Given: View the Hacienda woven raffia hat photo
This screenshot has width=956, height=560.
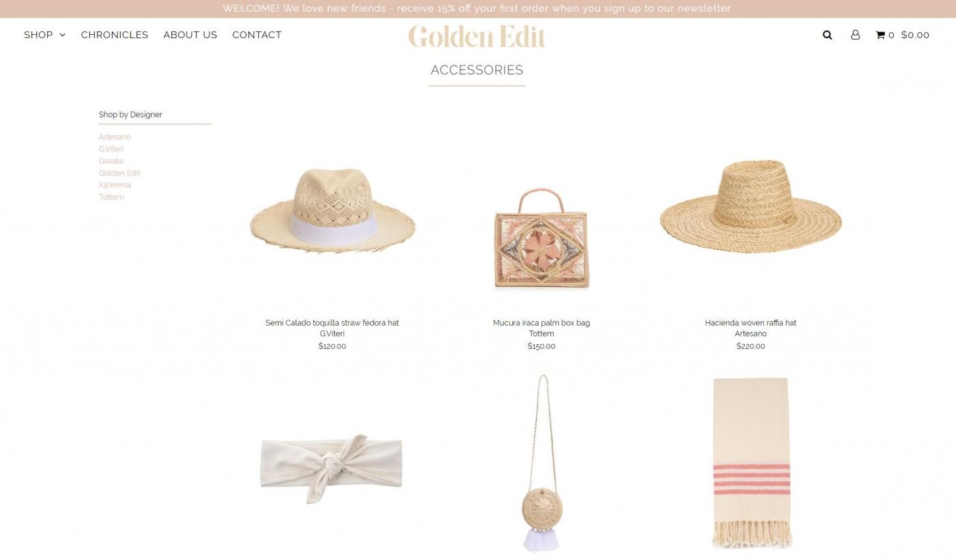Looking at the screenshot, I should tap(750, 206).
